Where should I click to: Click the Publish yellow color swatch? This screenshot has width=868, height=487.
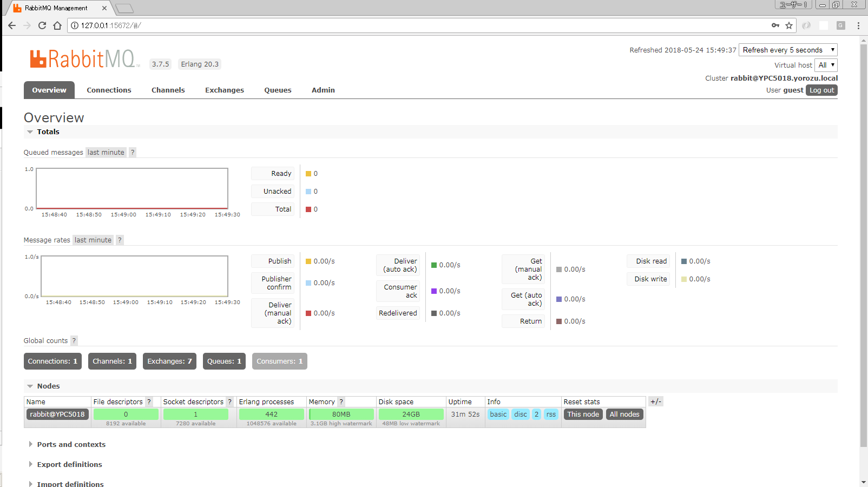pos(308,261)
